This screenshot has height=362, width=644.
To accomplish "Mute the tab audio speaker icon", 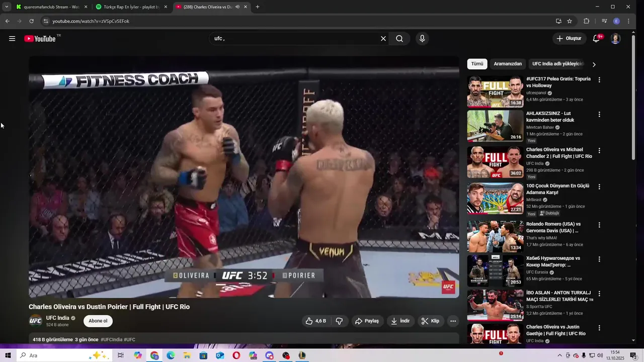I will (x=237, y=7).
